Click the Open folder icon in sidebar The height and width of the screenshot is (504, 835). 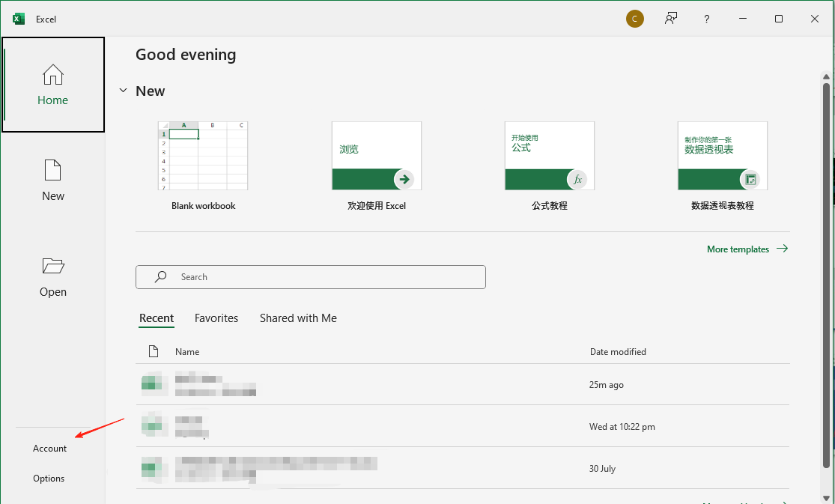[52, 267]
